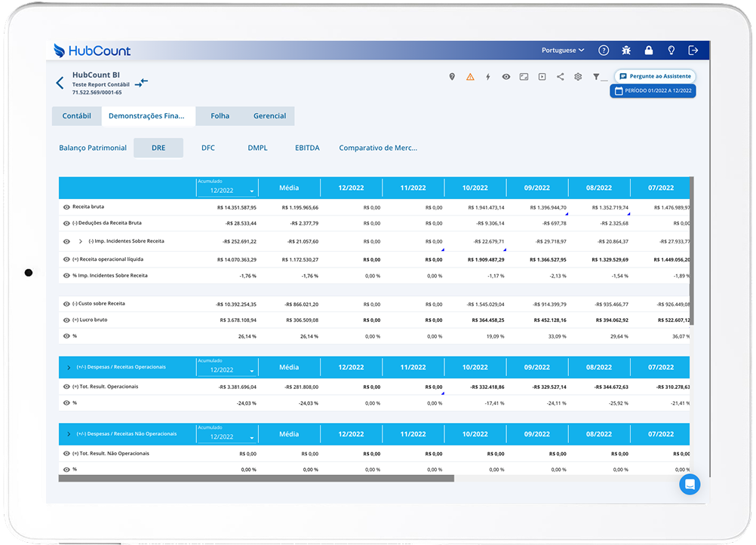Toggle visibility of Custo sobre Receita row

coord(66,304)
